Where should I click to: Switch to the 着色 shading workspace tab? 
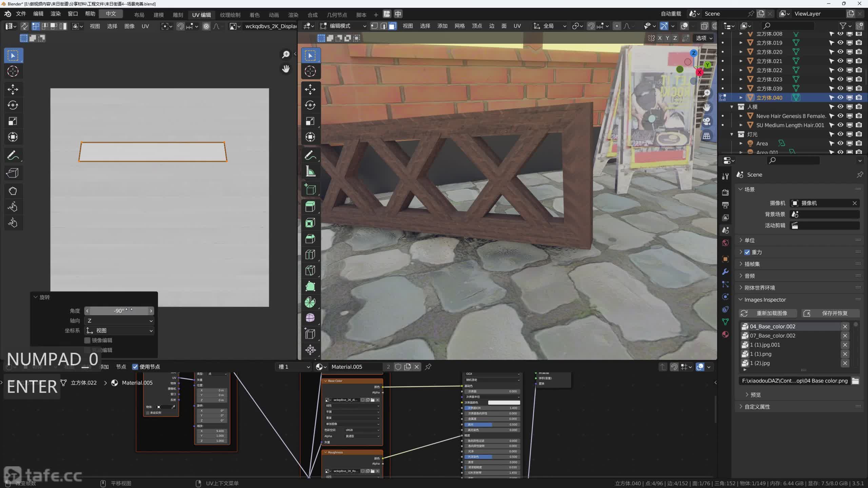pyautogui.click(x=254, y=15)
